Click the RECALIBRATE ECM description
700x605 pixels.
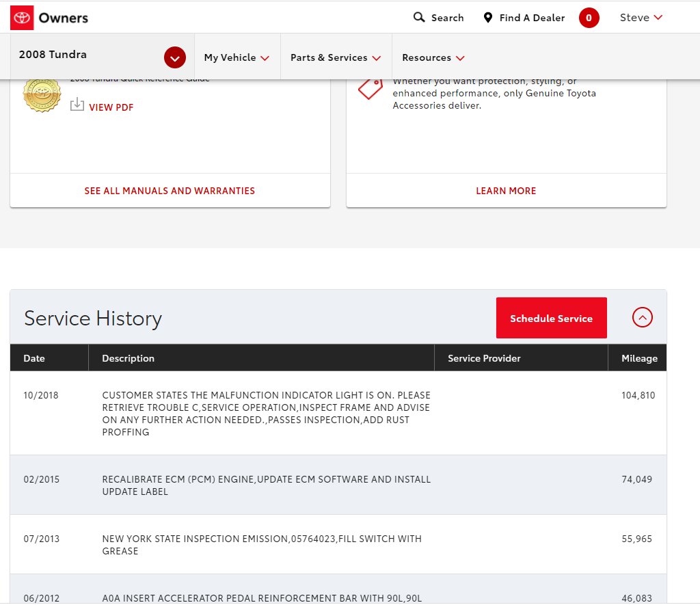266,485
